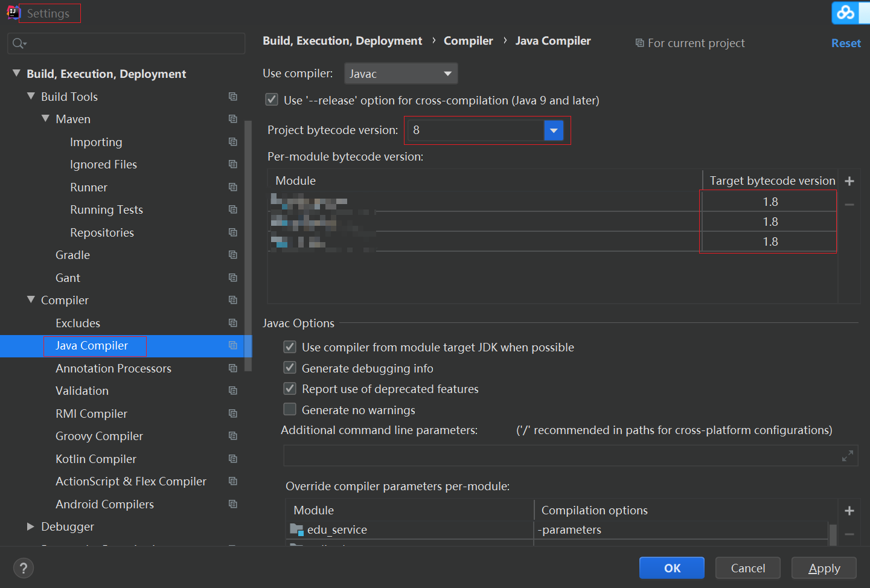Click the Cancel button
This screenshot has width=870, height=588.
tap(748, 568)
